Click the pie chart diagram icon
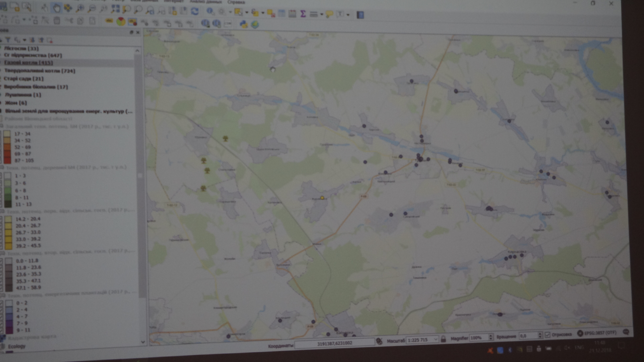 coord(121,21)
